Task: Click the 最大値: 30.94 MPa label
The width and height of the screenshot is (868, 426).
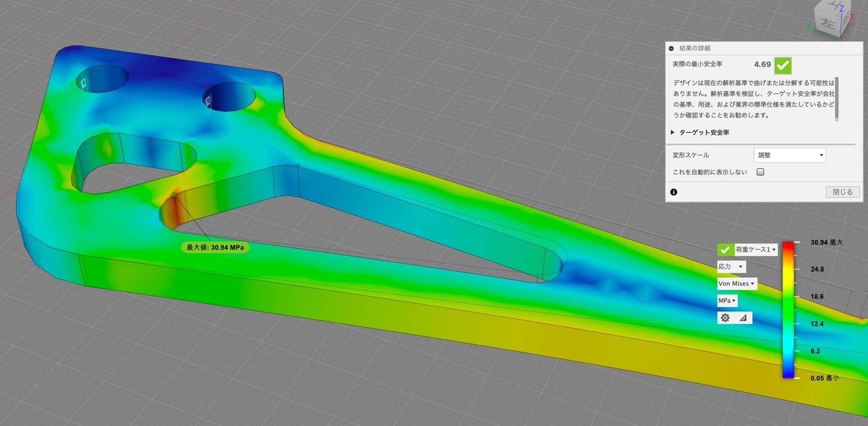Action: coord(215,247)
